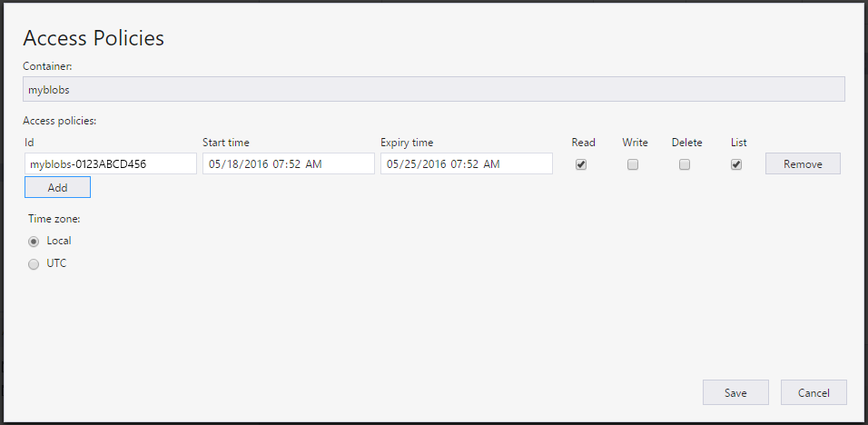
Task: Enable the Write permission checkbox
Action: click(x=633, y=164)
